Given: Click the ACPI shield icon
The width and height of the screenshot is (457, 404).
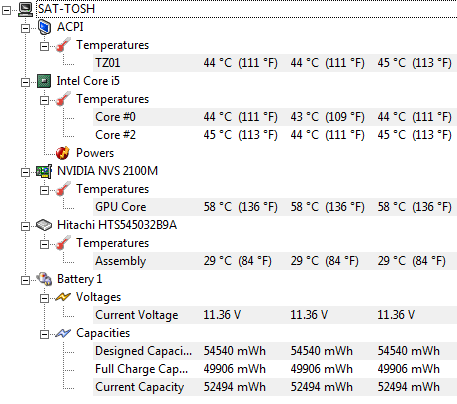Looking at the screenshot, I should pyautogui.click(x=44, y=27).
